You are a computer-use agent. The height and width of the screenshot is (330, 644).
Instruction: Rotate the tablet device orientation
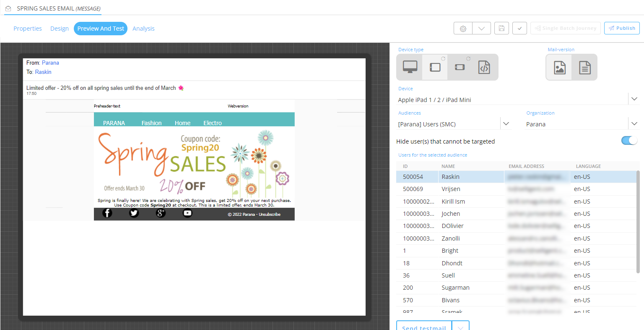point(443,59)
